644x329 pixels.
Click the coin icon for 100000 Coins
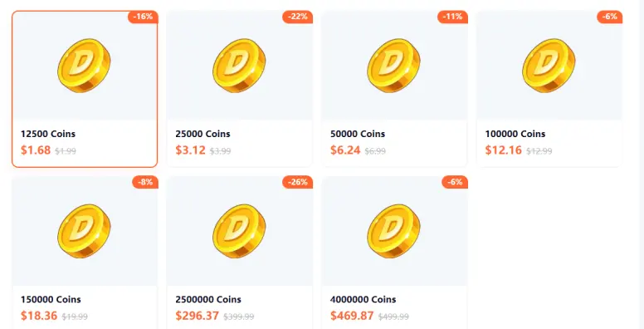click(x=549, y=66)
